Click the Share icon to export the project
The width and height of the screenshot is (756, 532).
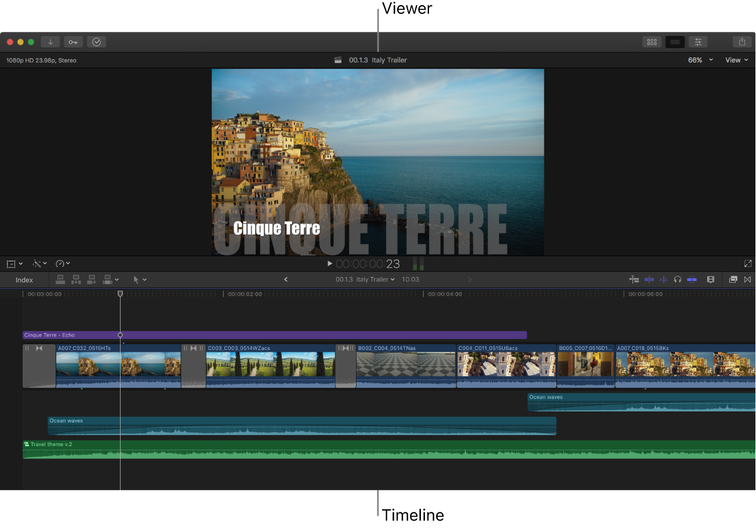742,42
